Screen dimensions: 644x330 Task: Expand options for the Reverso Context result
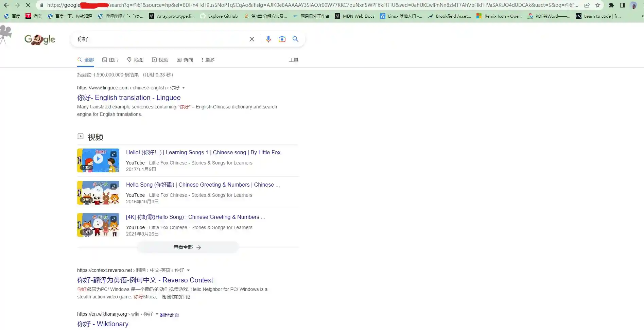pos(188,270)
